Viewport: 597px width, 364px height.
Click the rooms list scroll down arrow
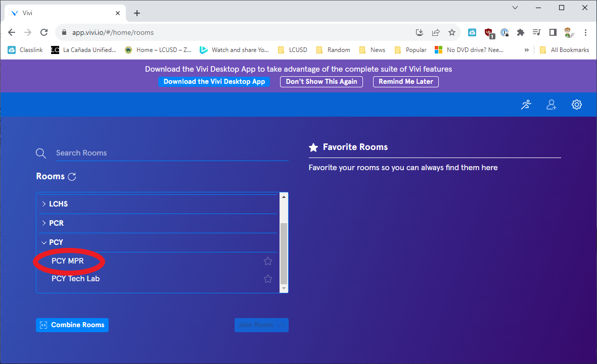284,289
